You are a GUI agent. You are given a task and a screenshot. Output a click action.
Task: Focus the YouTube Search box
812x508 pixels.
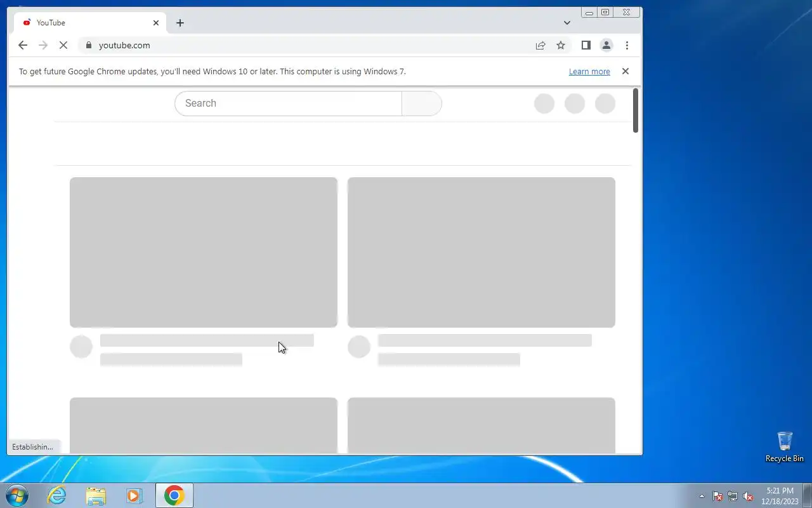coord(288,104)
